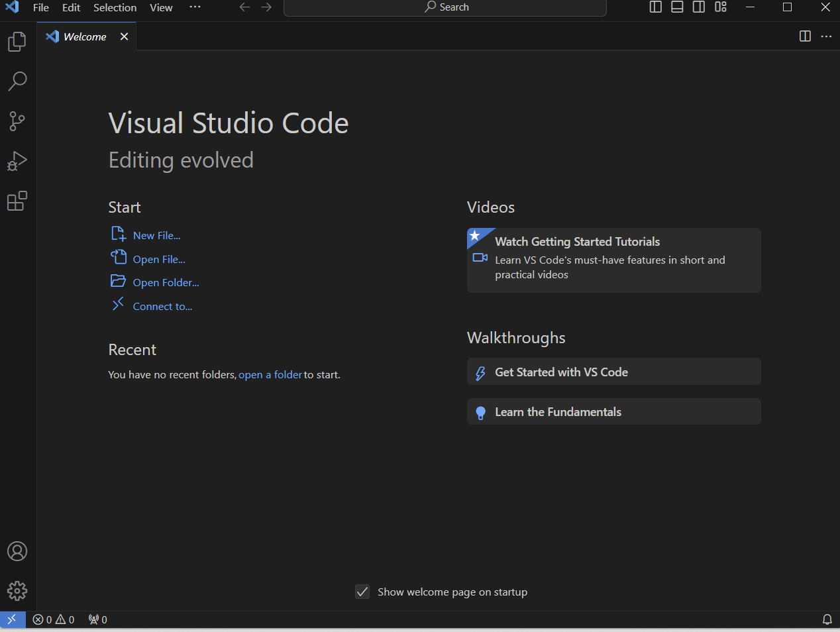Open the Accounts menu icon
This screenshot has height=632, width=840.
pyautogui.click(x=17, y=551)
